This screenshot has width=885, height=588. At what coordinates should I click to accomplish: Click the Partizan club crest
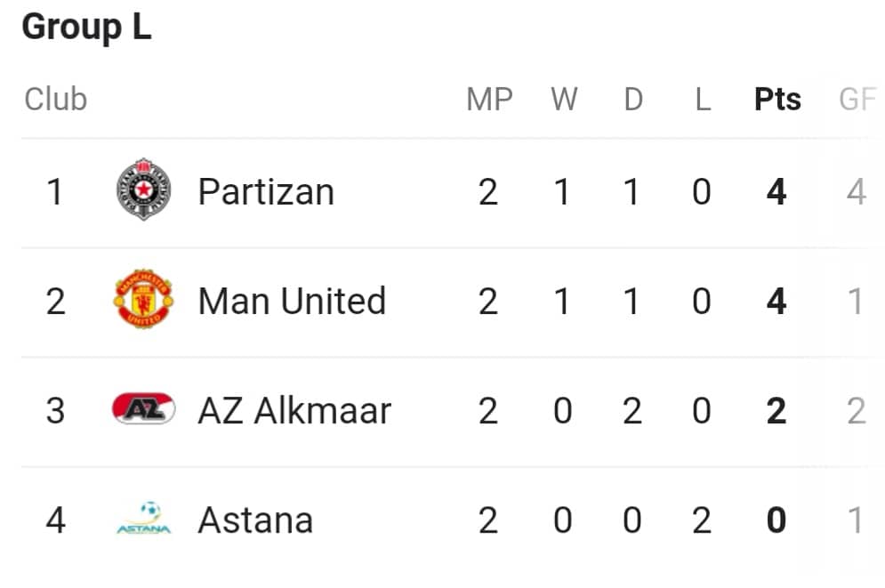[x=143, y=189]
